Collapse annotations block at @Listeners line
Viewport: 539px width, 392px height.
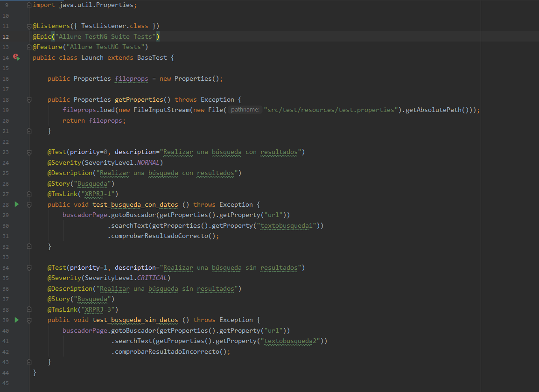(29, 26)
